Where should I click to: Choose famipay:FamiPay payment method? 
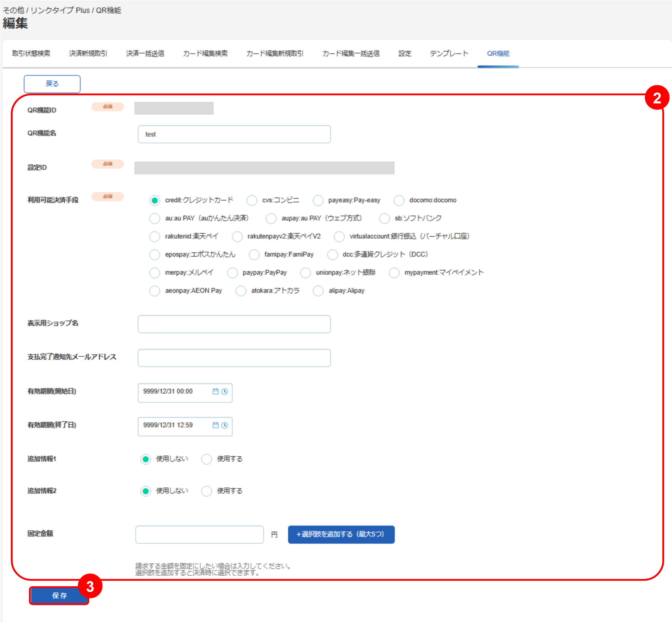coord(254,255)
